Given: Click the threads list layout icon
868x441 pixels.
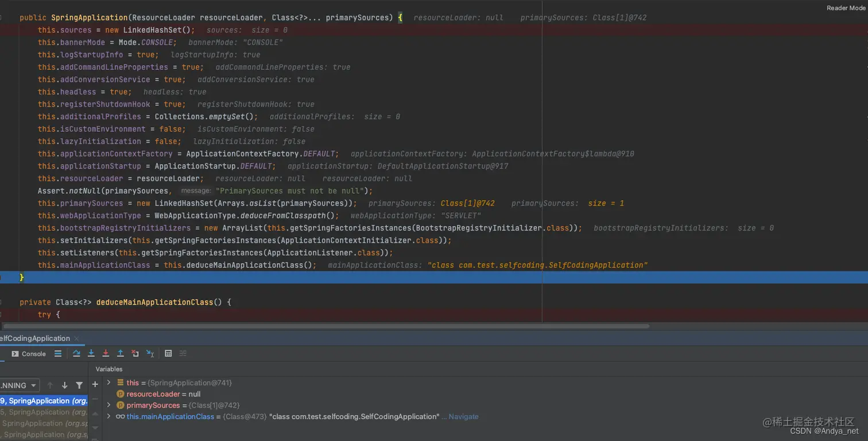Looking at the screenshot, I should point(58,353).
